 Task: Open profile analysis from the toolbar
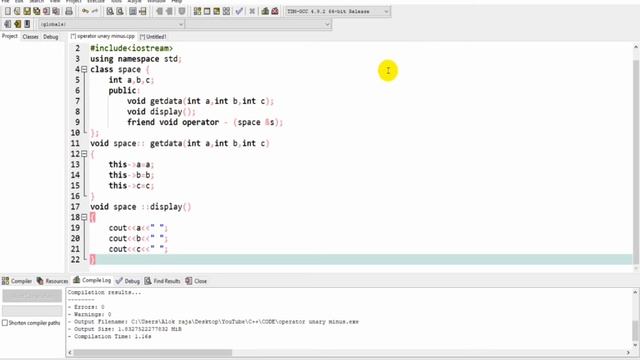pos(265,11)
